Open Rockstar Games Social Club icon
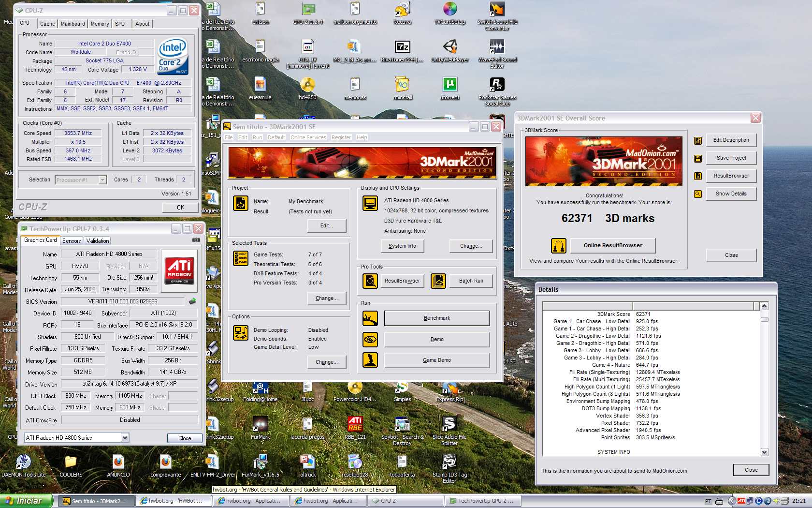The height and width of the screenshot is (508, 812). [497, 91]
